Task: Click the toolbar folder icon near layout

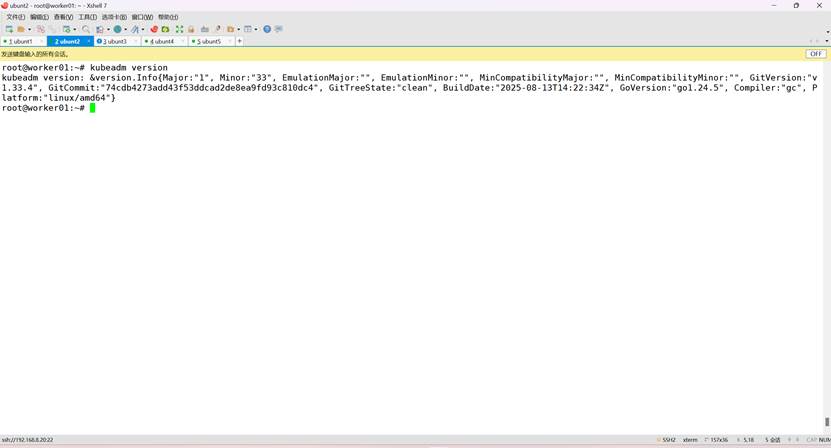Action: pyautogui.click(x=231, y=29)
